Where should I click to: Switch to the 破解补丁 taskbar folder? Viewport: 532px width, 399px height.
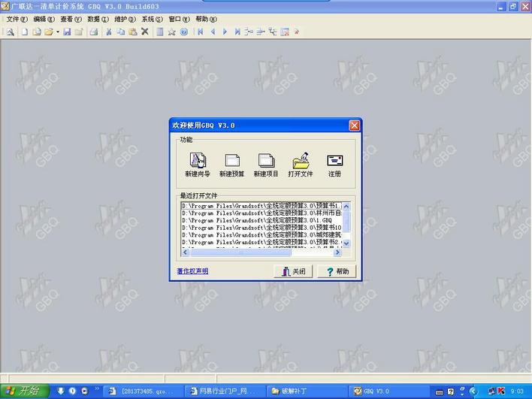click(307, 391)
